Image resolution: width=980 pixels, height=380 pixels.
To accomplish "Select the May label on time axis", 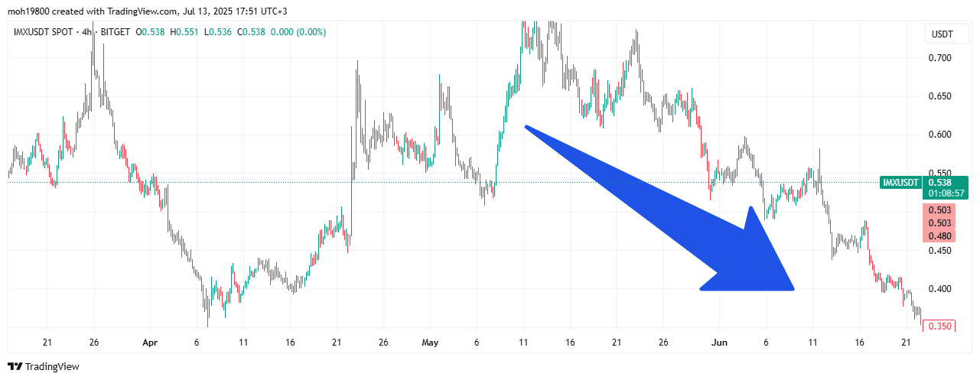I will coord(430,343).
